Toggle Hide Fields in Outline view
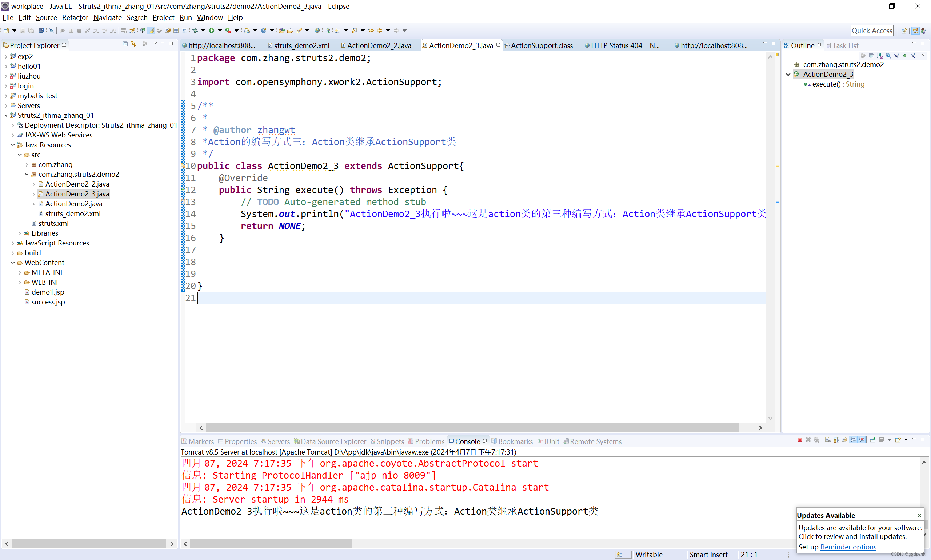This screenshot has width=931, height=560. pos(888,56)
